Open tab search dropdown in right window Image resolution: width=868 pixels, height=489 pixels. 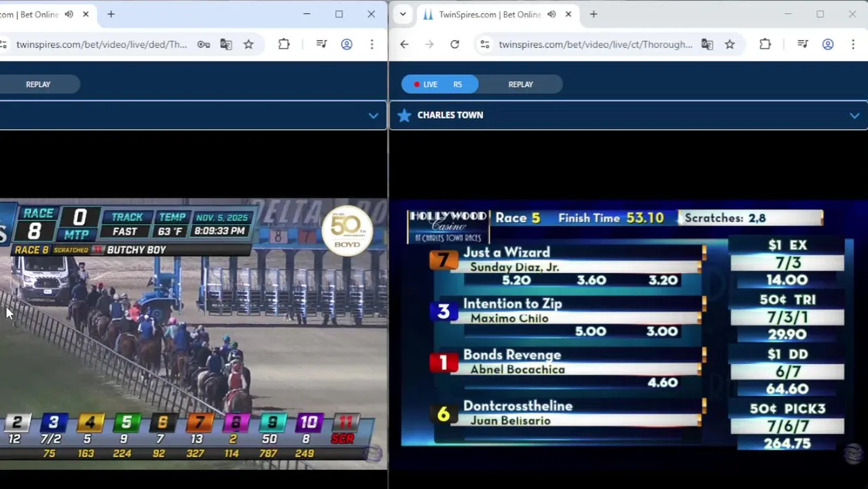pyautogui.click(x=403, y=14)
